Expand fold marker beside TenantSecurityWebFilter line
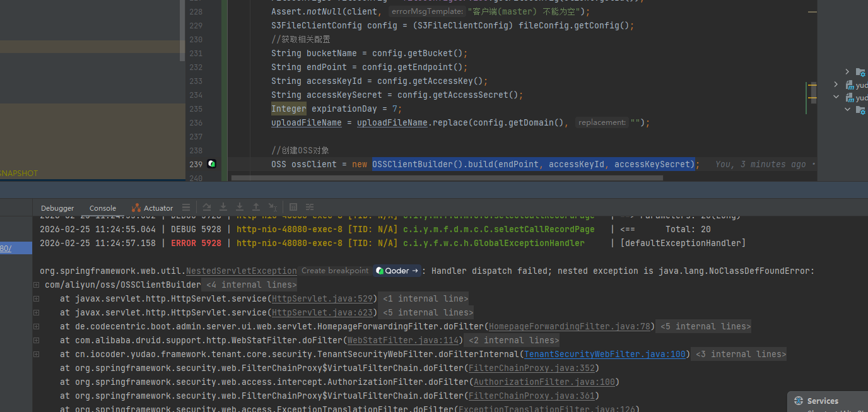Viewport: 868px width, 412px height. [37, 355]
